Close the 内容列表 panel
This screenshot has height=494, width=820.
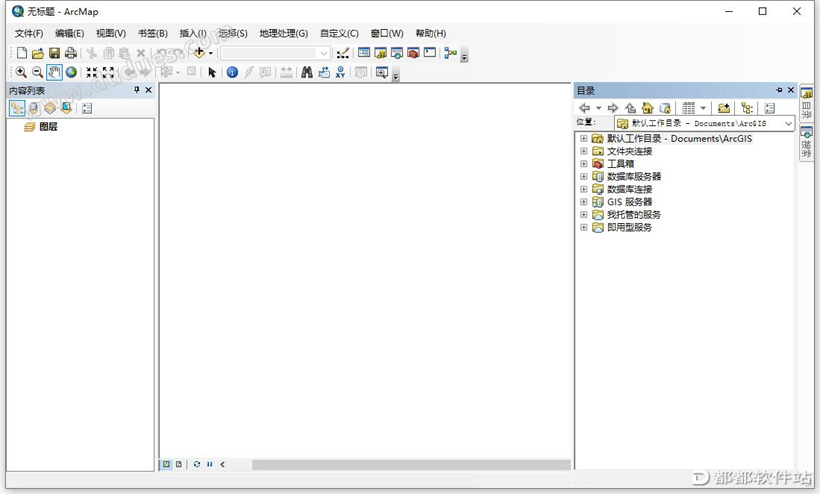point(149,90)
